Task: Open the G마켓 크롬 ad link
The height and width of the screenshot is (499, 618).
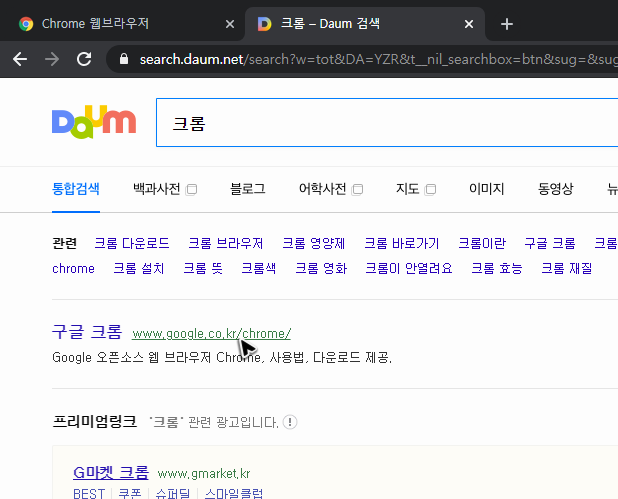Action: click(x=111, y=473)
